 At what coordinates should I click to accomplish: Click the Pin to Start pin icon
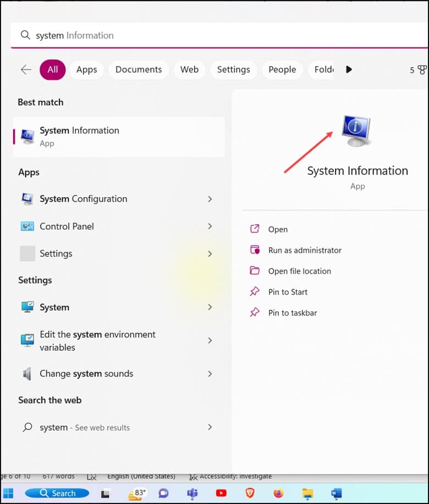[255, 291]
